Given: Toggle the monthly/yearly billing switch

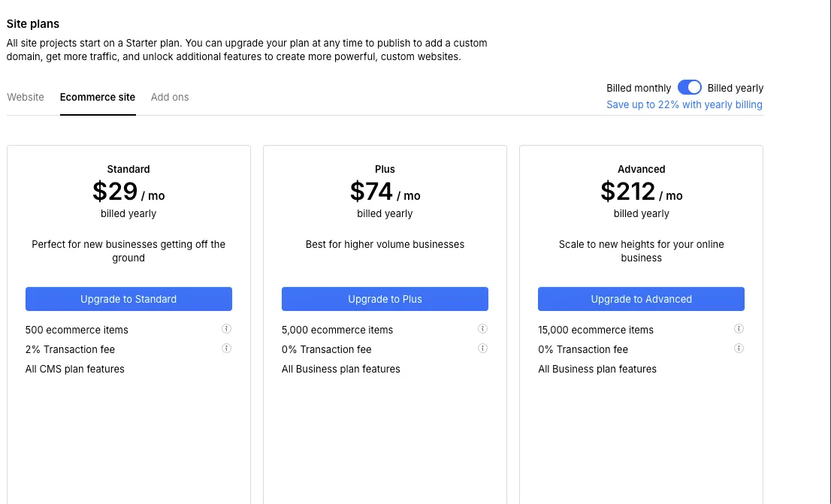Looking at the screenshot, I should pos(689,88).
